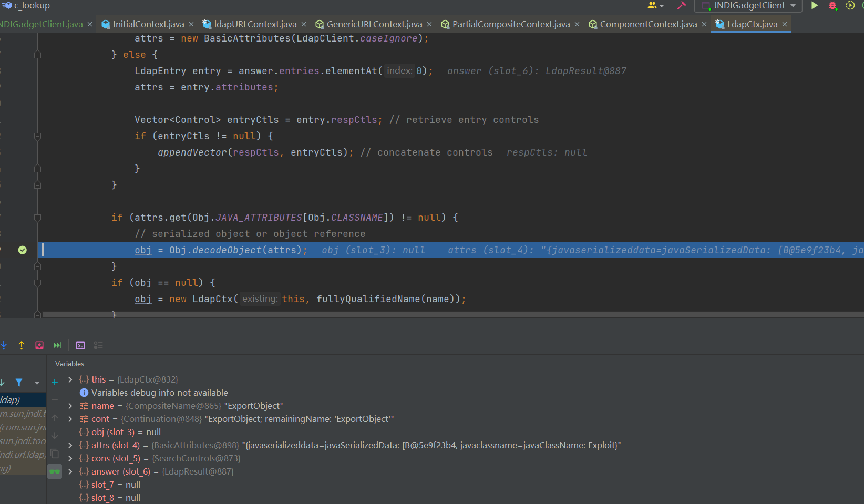Click the editor horizontal scrollbar

pyautogui.click(x=368, y=315)
